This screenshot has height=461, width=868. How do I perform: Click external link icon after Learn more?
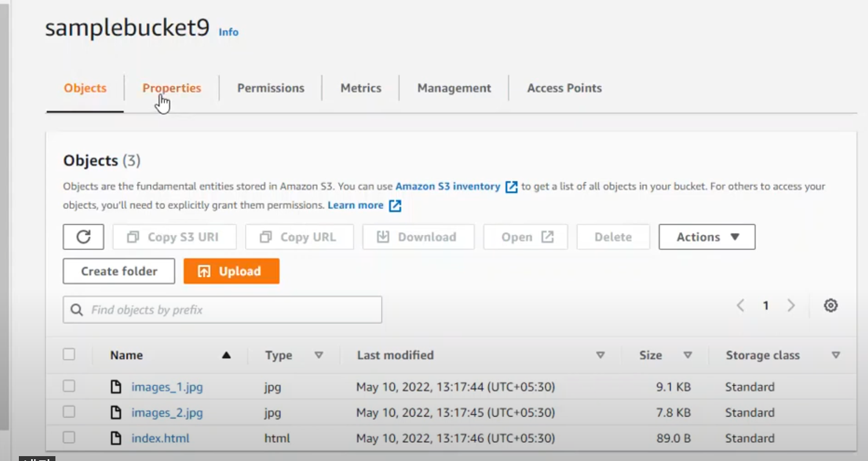pos(395,206)
